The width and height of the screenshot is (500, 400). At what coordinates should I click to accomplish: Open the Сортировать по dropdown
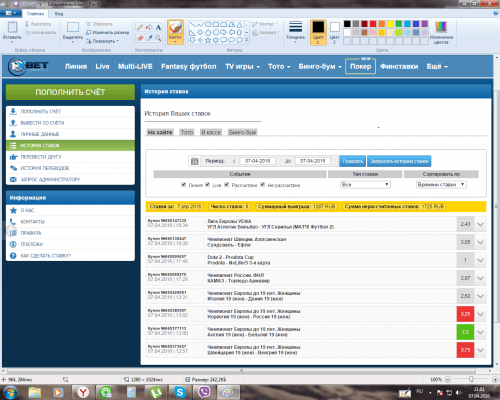coord(441,184)
